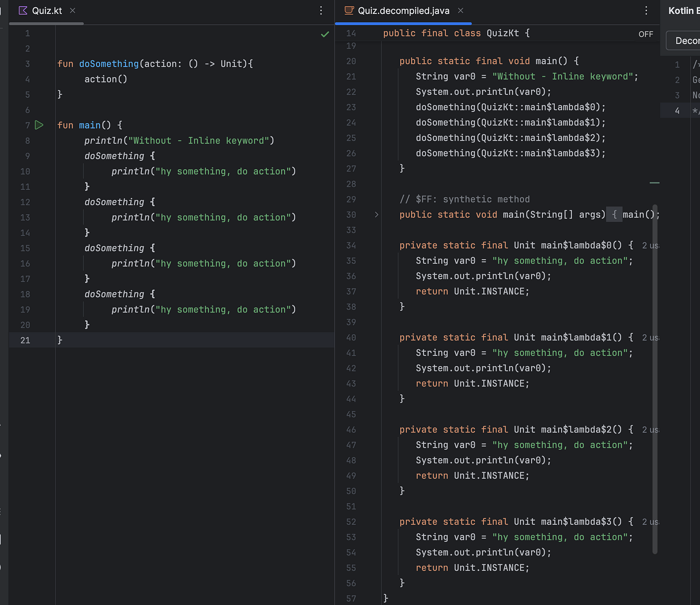700x605 pixels.
Task: Click the usages hint beside main$lambda$2
Action: point(650,429)
